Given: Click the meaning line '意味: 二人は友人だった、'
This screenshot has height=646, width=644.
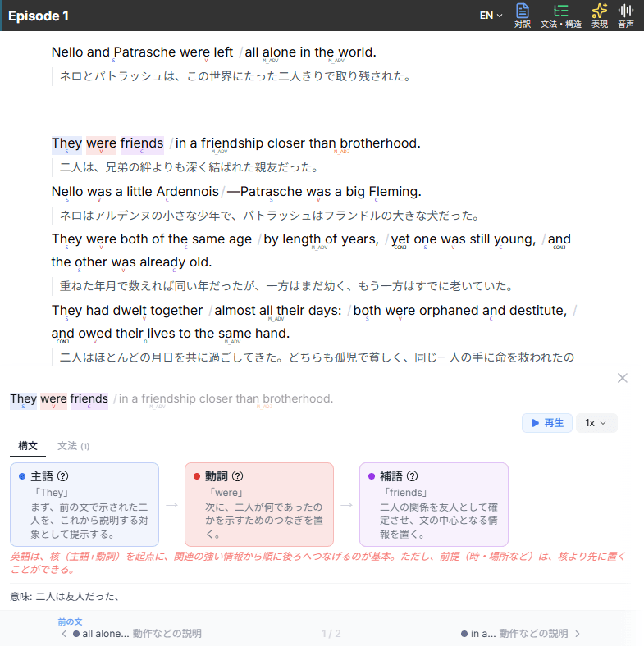Looking at the screenshot, I should [65, 597].
